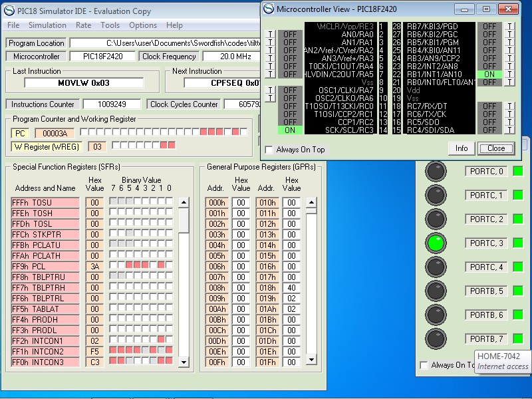The image size is (532, 399).
Task: Click the PORTC, 0 LED indicator
Action: (x=436, y=171)
